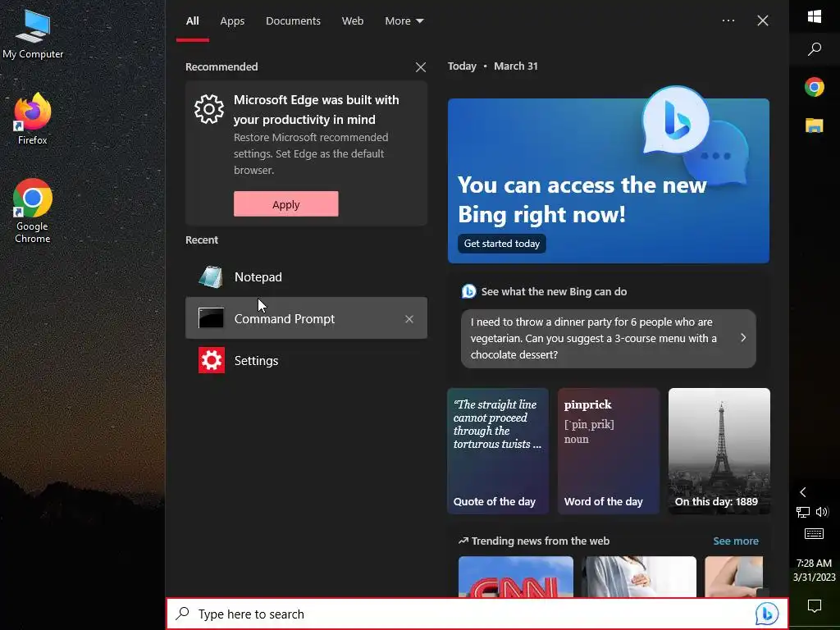Click the Command Prompt app icon
Viewport: 840px width, 630px height.
[211, 318]
